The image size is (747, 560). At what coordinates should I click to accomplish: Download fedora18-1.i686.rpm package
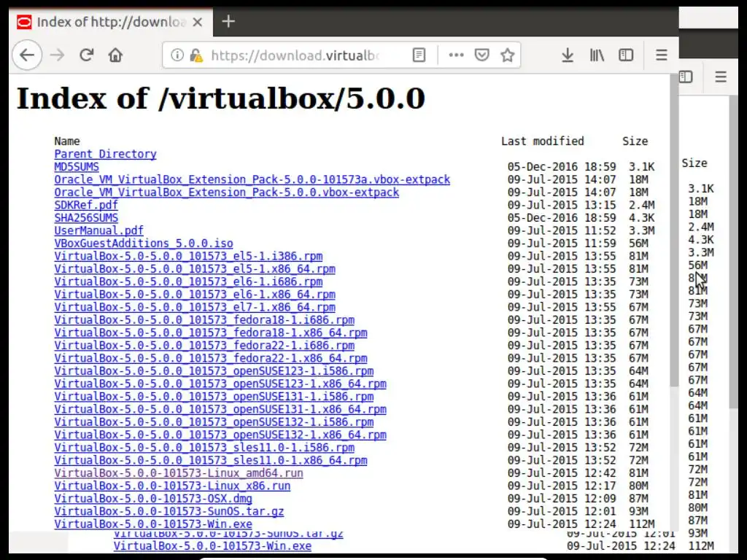(x=204, y=320)
